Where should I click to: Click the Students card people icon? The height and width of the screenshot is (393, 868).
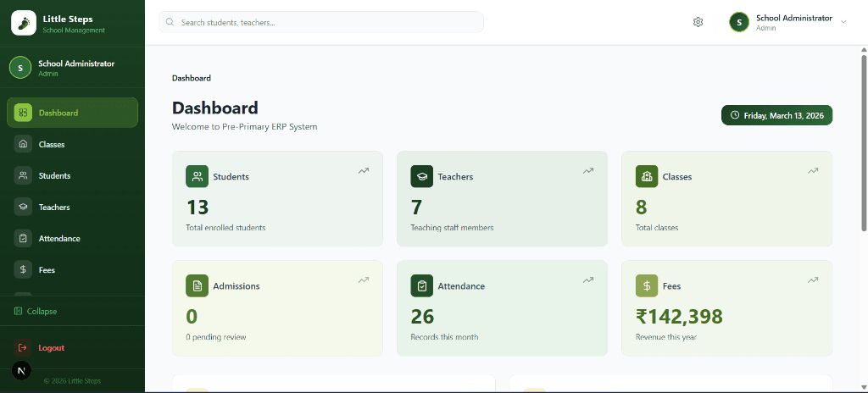click(x=197, y=176)
